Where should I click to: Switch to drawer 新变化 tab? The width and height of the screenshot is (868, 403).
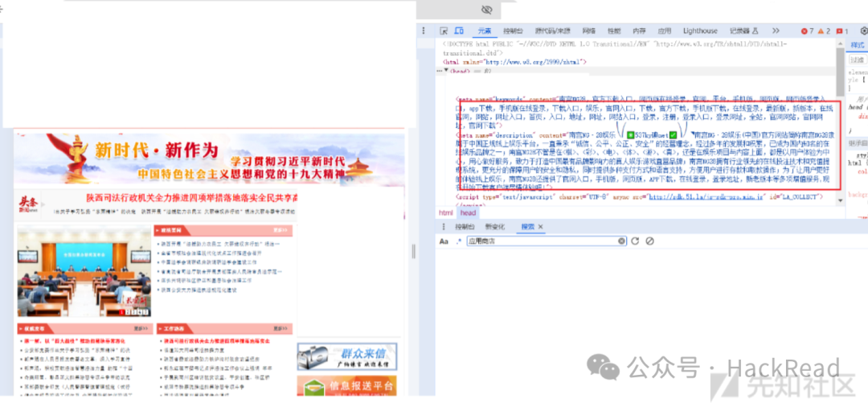495,227
